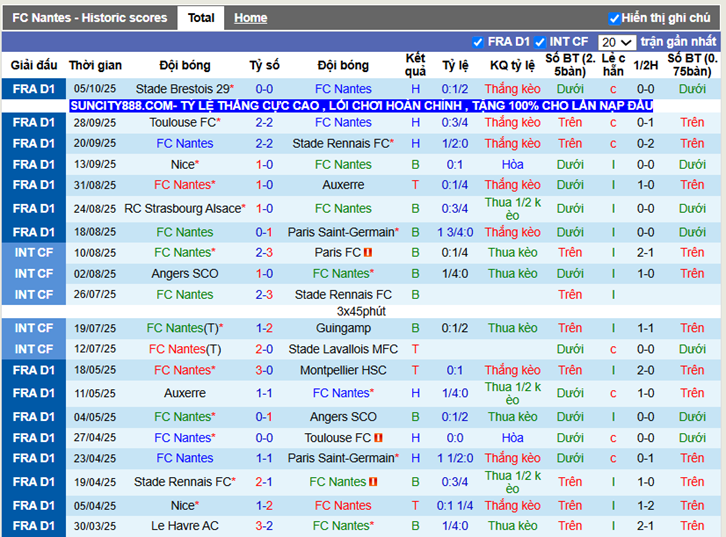The image size is (726, 537).
Task: Open the 20 recent matches dropdown
Action: pyautogui.click(x=617, y=43)
